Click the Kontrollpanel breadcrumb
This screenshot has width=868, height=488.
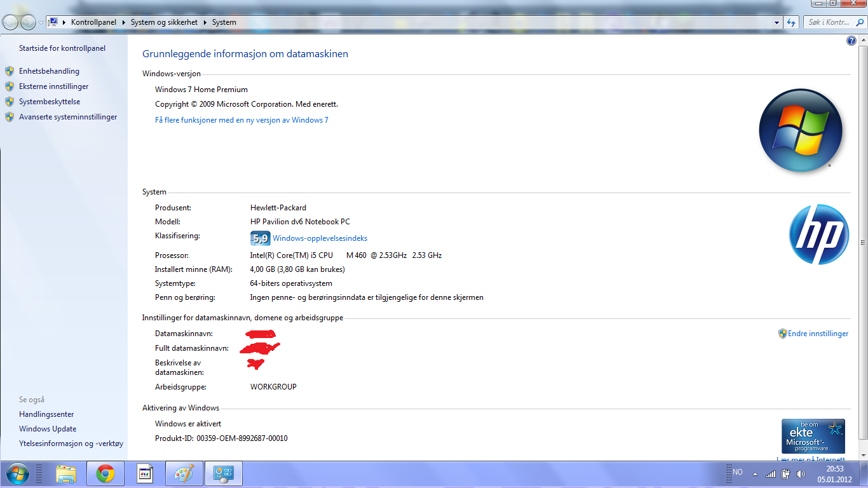point(93,22)
